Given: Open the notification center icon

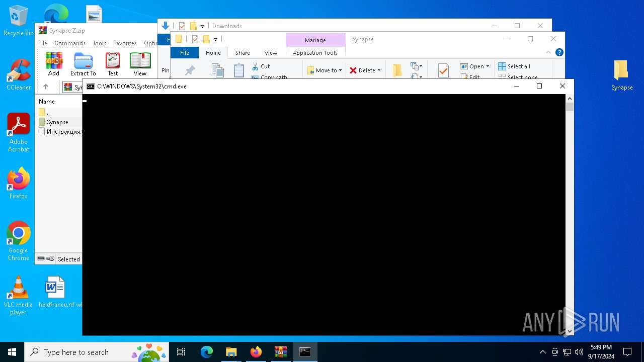Looking at the screenshot, I should click(627, 352).
